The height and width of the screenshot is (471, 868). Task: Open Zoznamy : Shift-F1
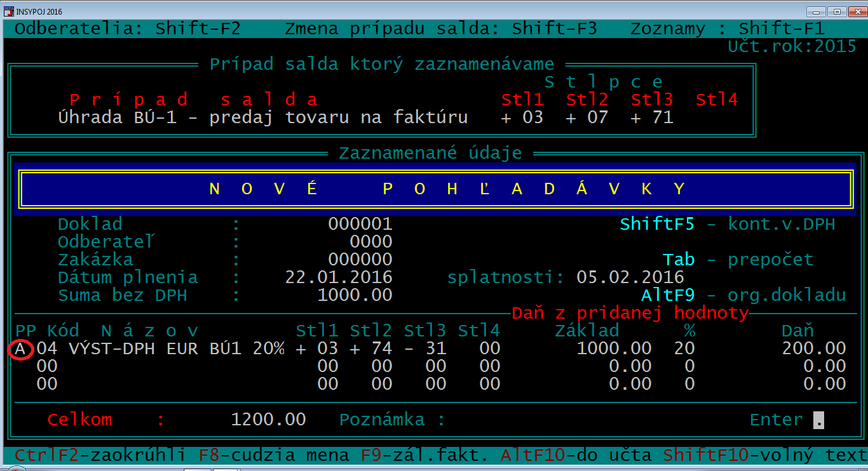727,29
